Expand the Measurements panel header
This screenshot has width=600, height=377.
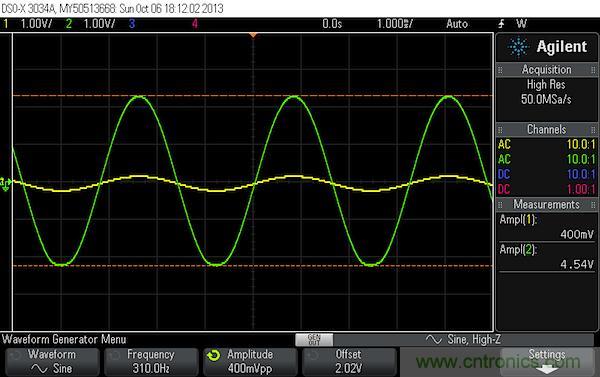click(x=546, y=204)
